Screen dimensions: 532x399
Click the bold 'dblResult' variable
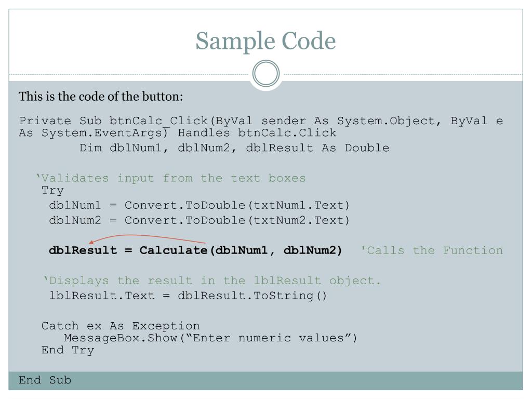tap(83, 250)
